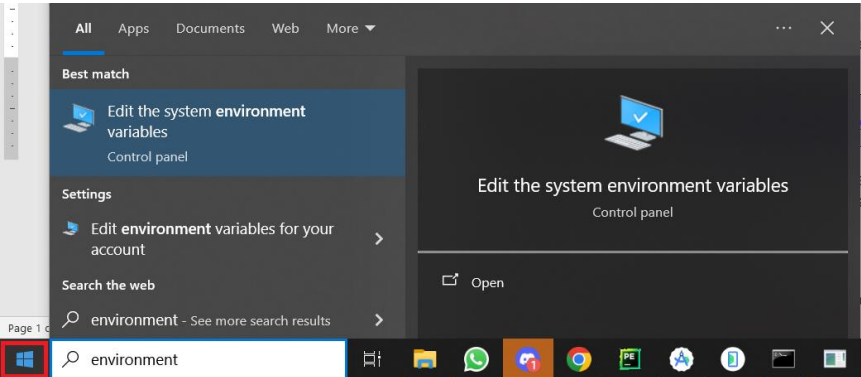Launch PyCharm from the taskbar

630,359
